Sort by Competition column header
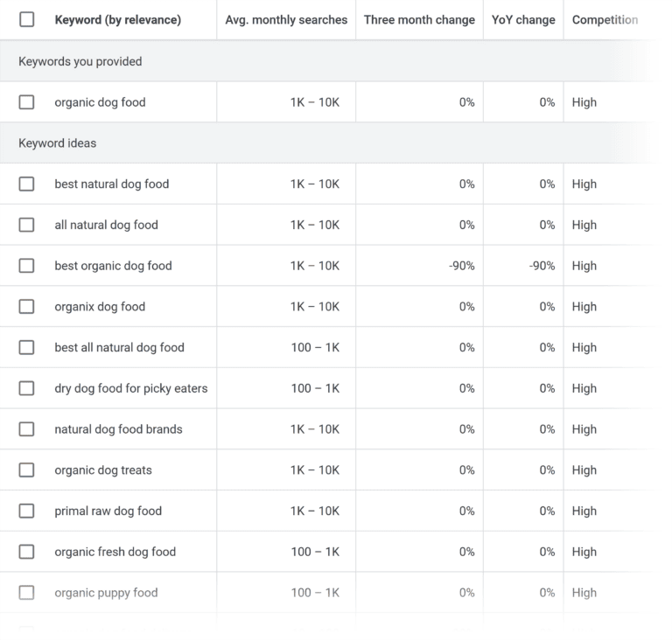672x640 pixels. pos(605,20)
